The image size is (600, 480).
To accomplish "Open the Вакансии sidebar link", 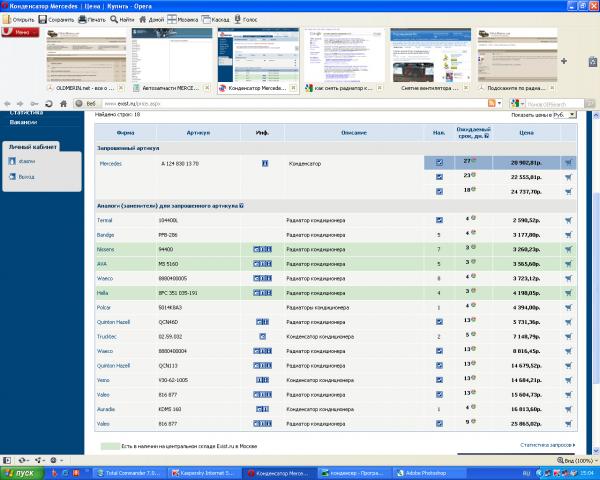I will [x=23, y=122].
